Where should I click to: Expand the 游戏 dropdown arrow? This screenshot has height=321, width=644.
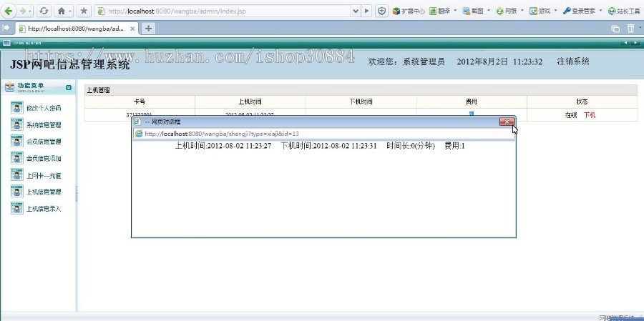tap(555, 11)
